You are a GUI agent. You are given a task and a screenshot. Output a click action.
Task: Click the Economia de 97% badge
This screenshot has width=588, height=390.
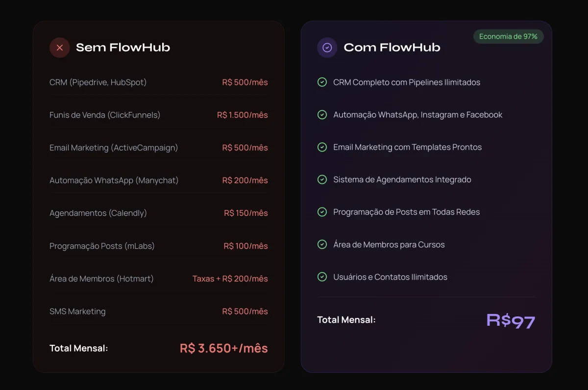508,37
